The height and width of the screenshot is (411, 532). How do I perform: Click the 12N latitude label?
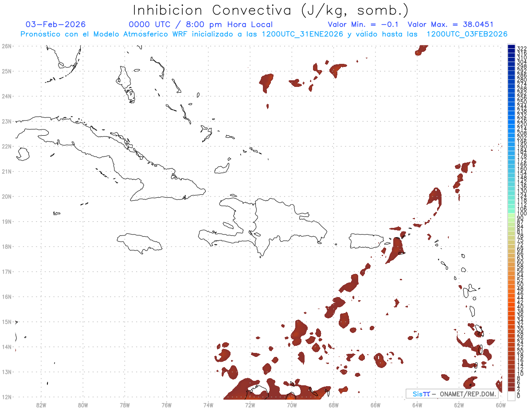click(x=6, y=397)
